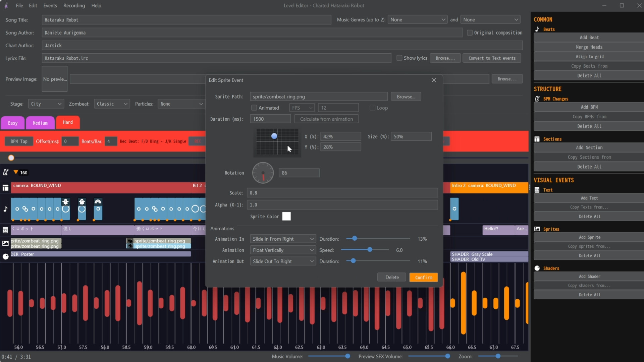
Task: Click the rotation dial knob
Action: pos(263,173)
